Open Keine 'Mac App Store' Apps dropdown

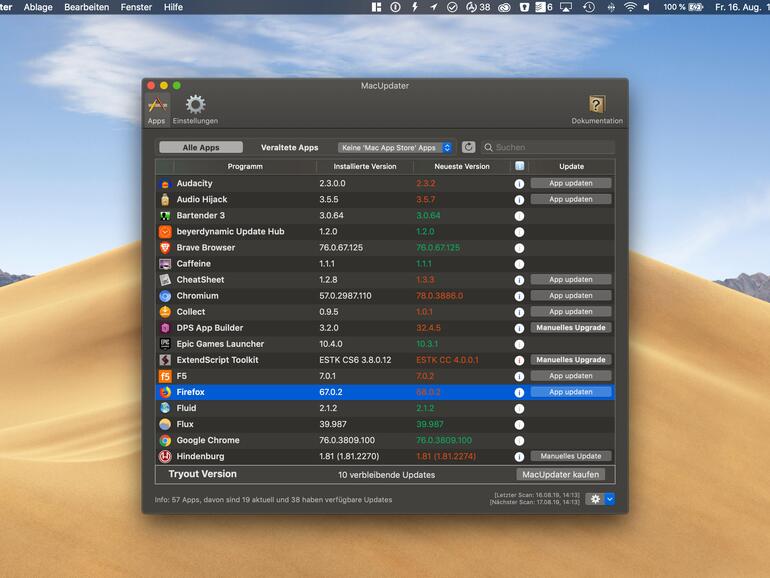coord(395,147)
